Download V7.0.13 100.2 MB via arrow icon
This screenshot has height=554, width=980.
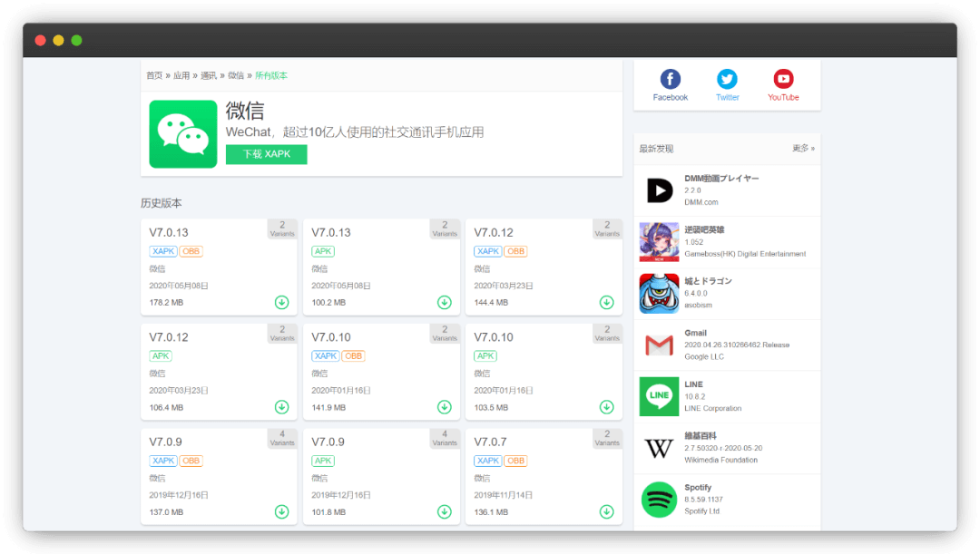click(x=445, y=302)
